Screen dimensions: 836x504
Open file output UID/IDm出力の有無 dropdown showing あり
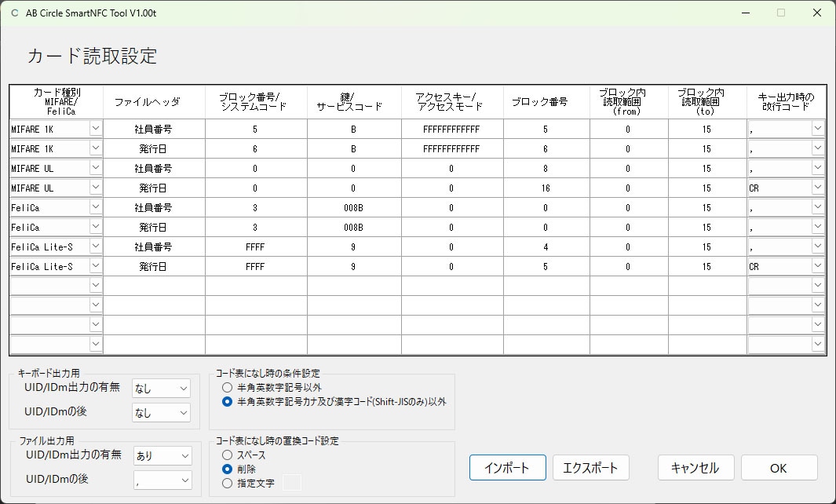click(x=184, y=455)
